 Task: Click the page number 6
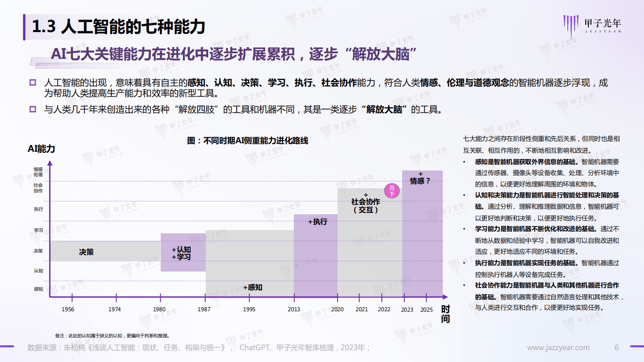[616, 347]
